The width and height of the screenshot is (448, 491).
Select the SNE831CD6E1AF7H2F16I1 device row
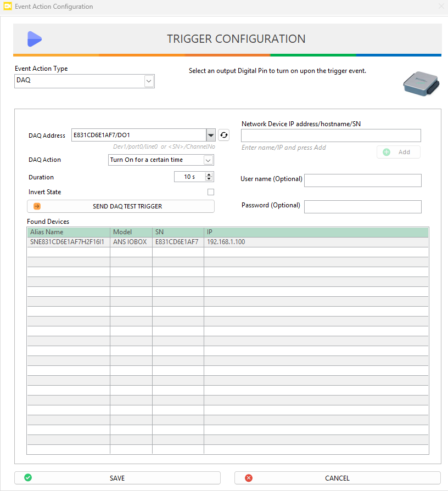click(69, 242)
